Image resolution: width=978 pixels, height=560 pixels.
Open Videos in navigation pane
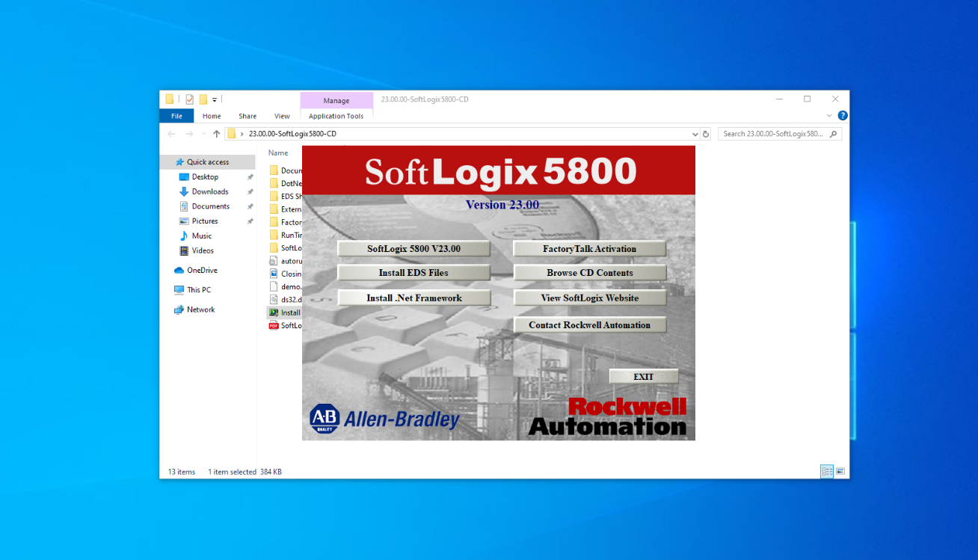point(203,250)
